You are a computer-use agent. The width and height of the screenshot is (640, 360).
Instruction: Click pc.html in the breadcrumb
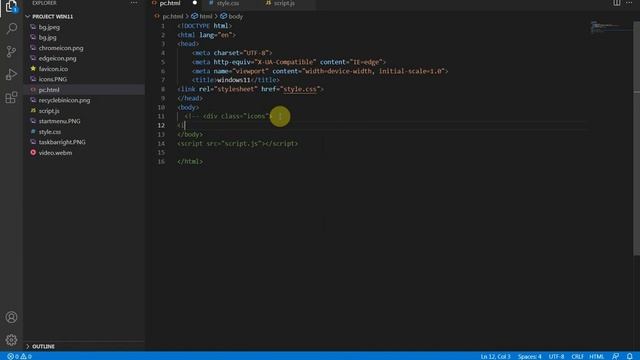tap(173, 16)
